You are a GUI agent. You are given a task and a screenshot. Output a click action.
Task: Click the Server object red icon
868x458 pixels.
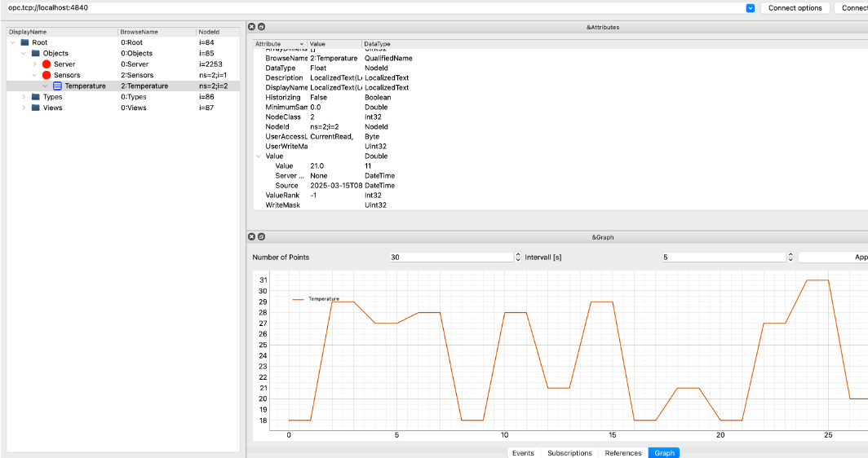tap(46, 64)
